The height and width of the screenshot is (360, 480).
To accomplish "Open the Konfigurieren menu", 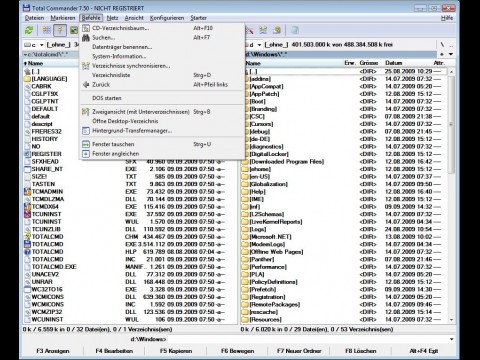I will pyautogui.click(x=167, y=18).
